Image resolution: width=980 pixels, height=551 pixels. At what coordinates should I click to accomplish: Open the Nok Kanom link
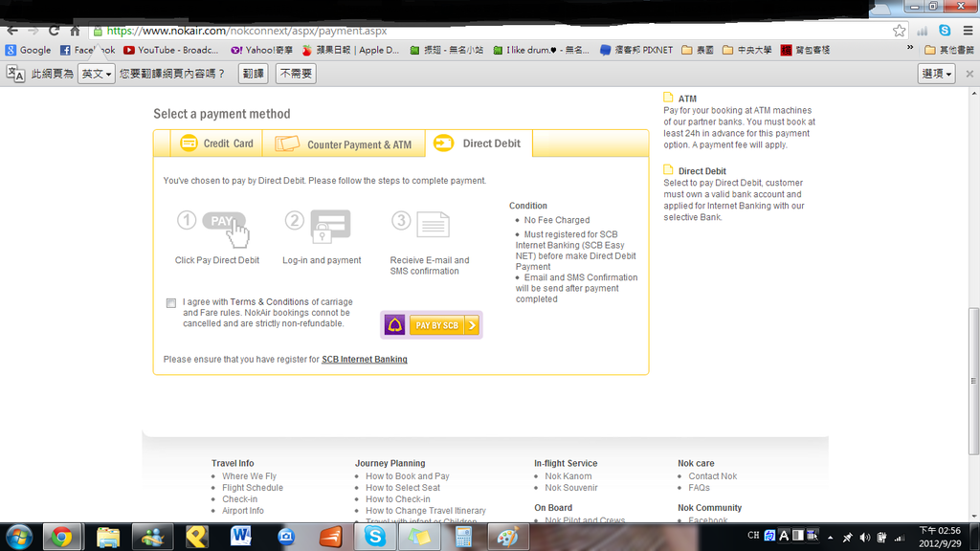568,476
